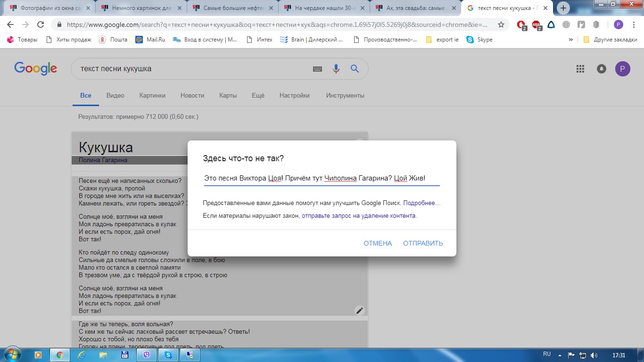The width and height of the screenshot is (644, 362).
Task: Click the browser forward arrow
Action: (x=25, y=25)
